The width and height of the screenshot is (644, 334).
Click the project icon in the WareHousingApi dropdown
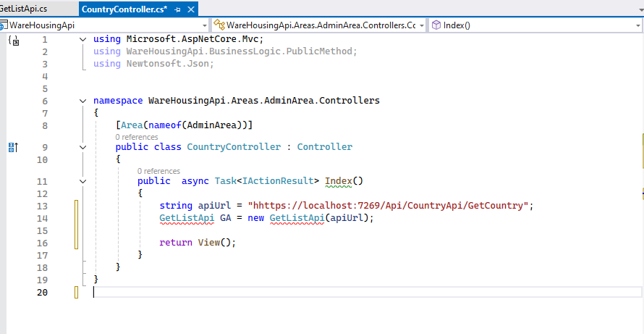tap(4, 25)
